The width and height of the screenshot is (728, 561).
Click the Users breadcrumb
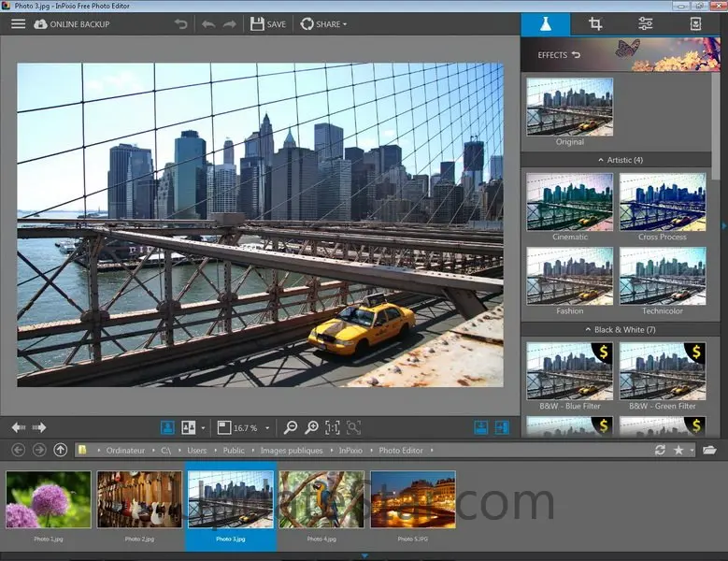pos(197,451)
